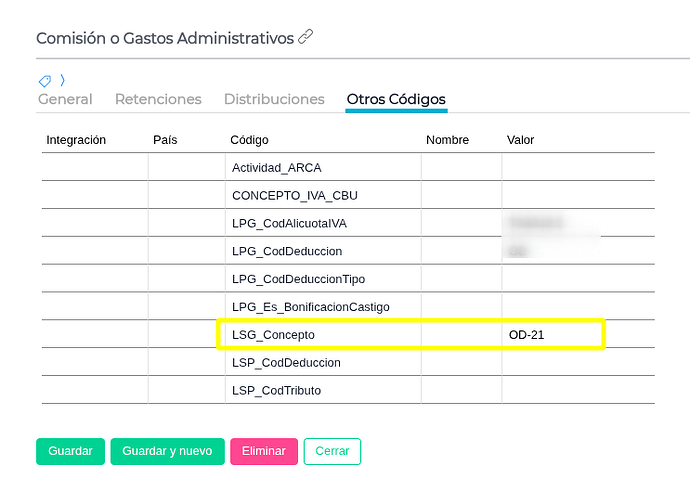
Task: Go to the Distribuciones tab
Action: pyautogui.click(x=274, y=99)
